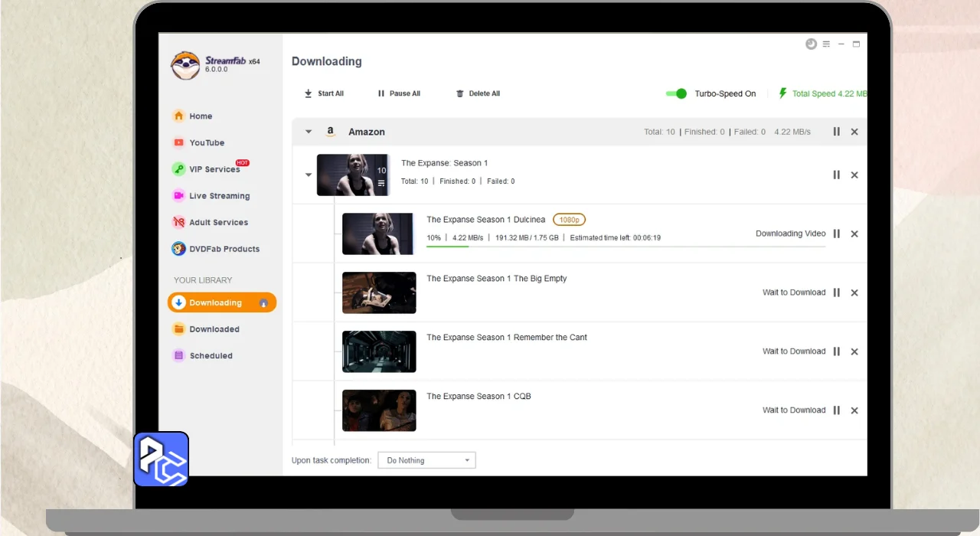Pause Remember the Cant episode

[x=836, y=351]
